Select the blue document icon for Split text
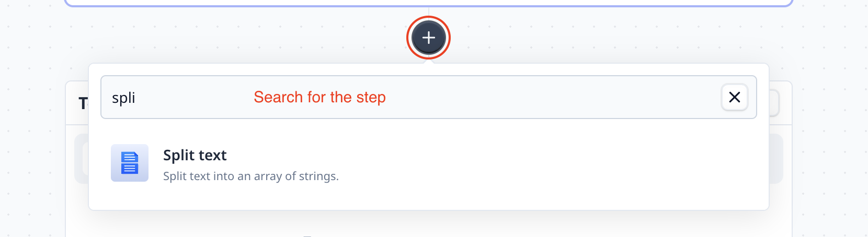Screen dimensions: 868x237 (x=130, y=163)
